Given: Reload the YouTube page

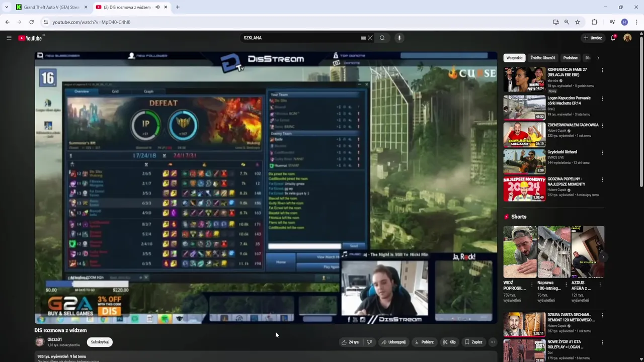Looking at the screenshot, I should [x=31, y=22].
